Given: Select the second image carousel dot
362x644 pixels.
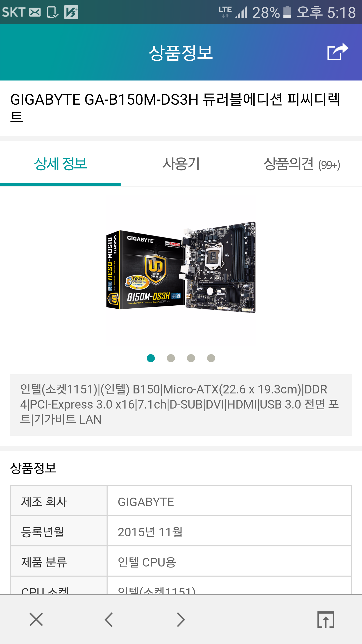Looking at the screenshot, I should point(171,358).
